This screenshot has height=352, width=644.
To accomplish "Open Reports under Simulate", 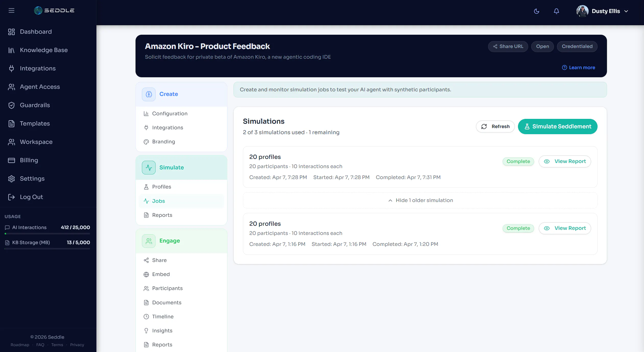I will click(x=181, y=215).
